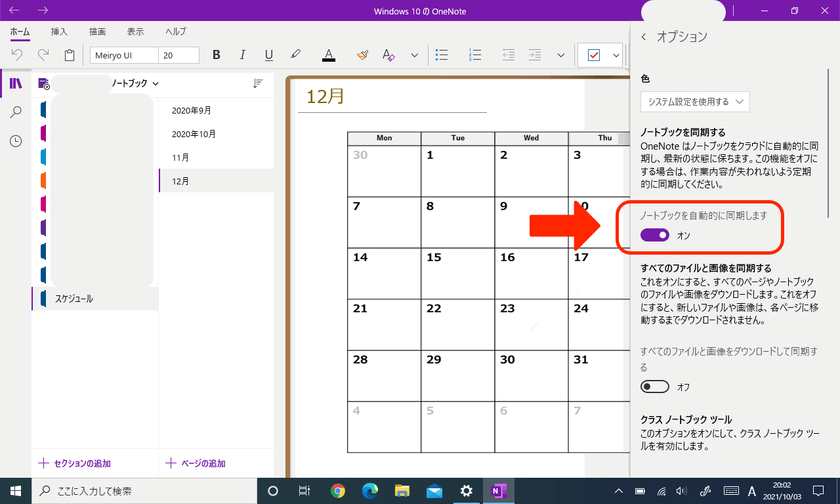This screenshot has width=840, height=504.
Task: Enable download all files and images toggle
Action: 654,387
